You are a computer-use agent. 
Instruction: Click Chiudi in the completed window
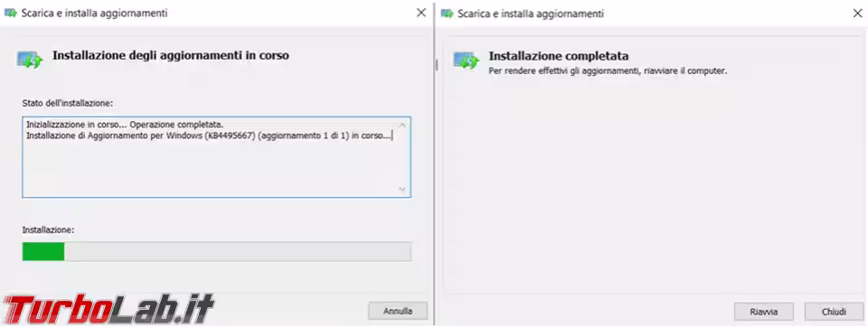click(834, 312)
